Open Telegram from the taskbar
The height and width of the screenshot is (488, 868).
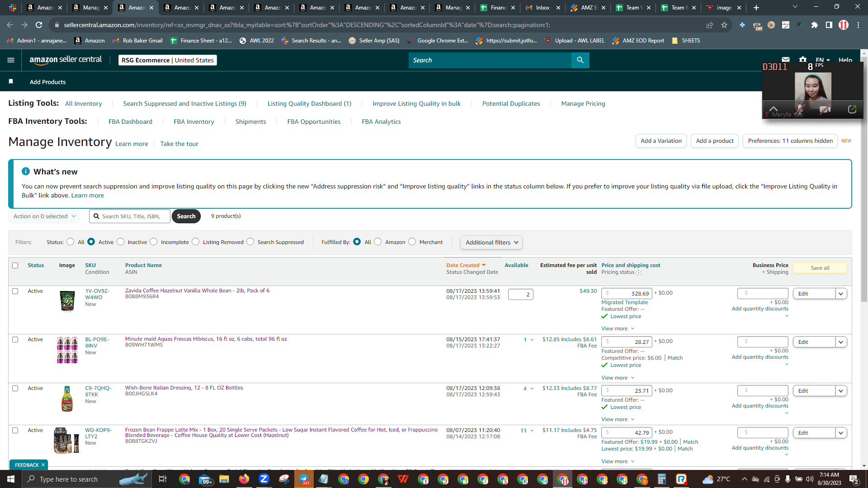304,479
